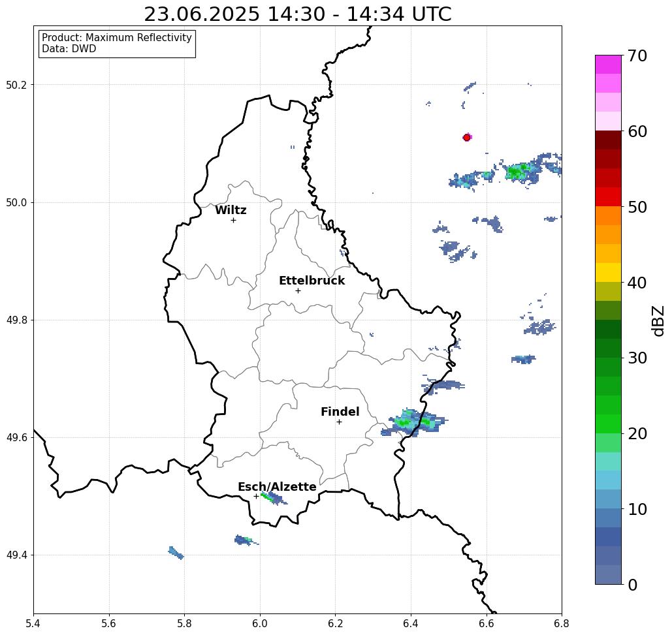Click the 60 dBZ colorbar tick label
The width and height of the screenshot is (672, 635).
(x=637, y=131)
